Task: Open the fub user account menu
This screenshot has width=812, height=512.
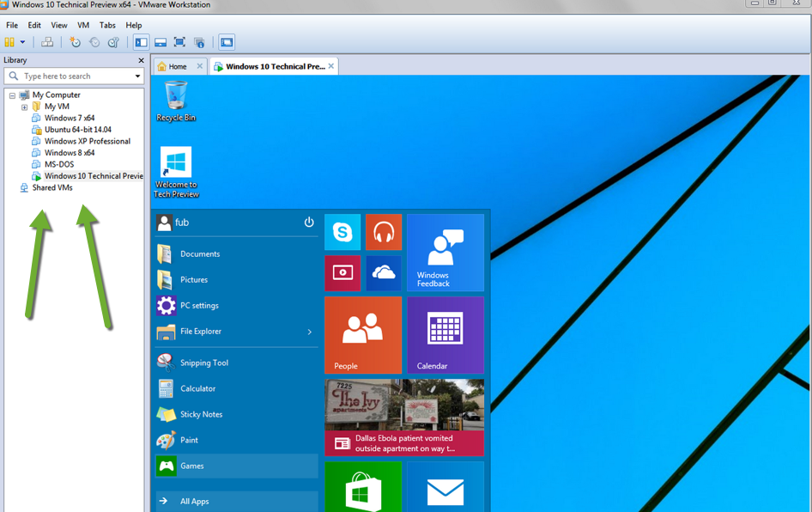Action: coord(173,222)
